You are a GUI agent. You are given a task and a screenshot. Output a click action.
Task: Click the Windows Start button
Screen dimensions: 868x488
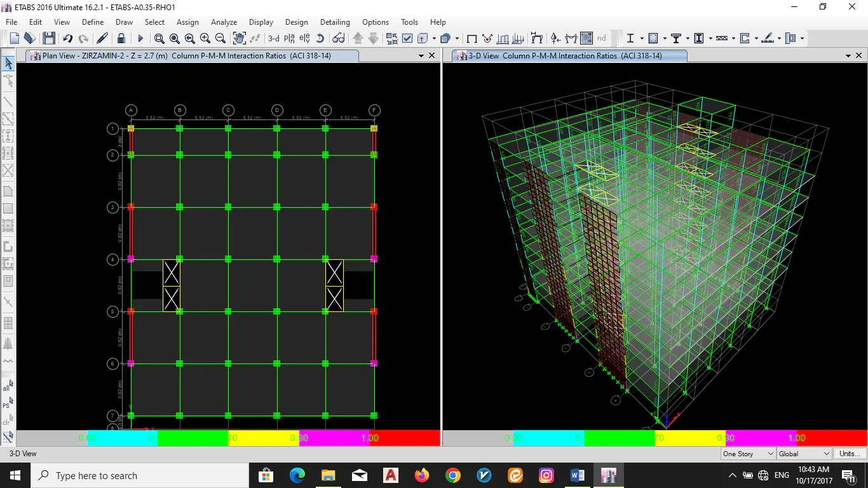(15, 475)
